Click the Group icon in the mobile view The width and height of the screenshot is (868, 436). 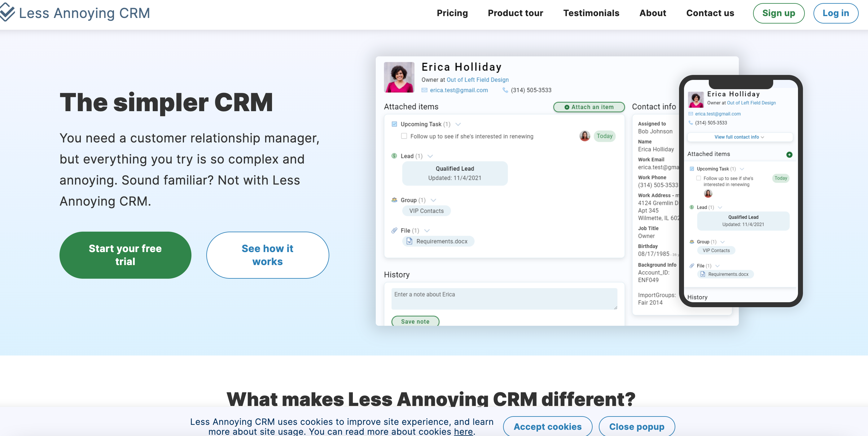tap(692, 242)
